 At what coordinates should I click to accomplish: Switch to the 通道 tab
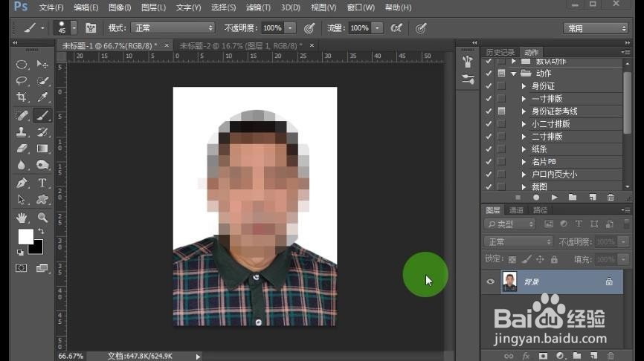tap(516, 210)
